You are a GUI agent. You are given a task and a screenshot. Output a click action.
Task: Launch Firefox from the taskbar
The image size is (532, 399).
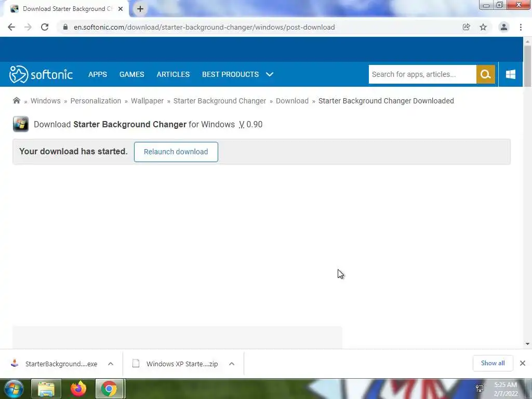pyautogui.click(x=78, y=389)
